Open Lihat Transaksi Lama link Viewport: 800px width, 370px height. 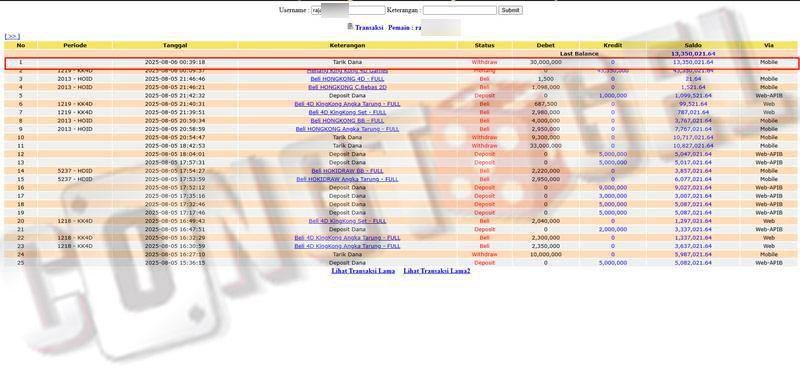[x=363, y=271]
